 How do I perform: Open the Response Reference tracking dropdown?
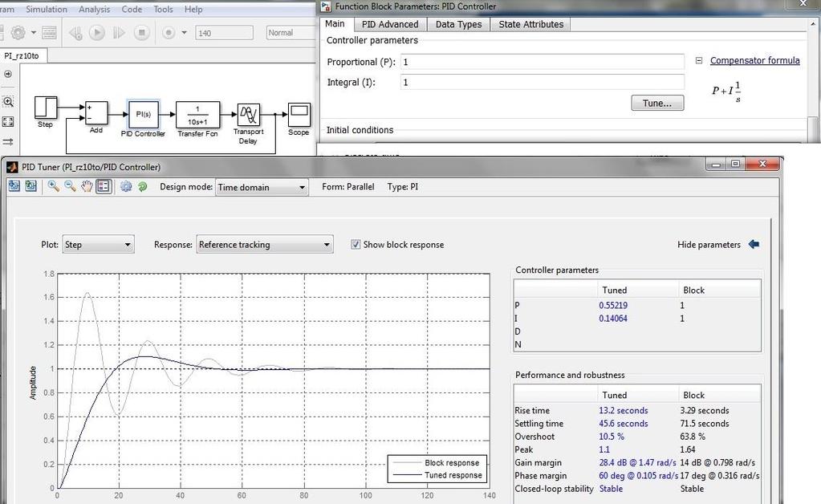264,245
